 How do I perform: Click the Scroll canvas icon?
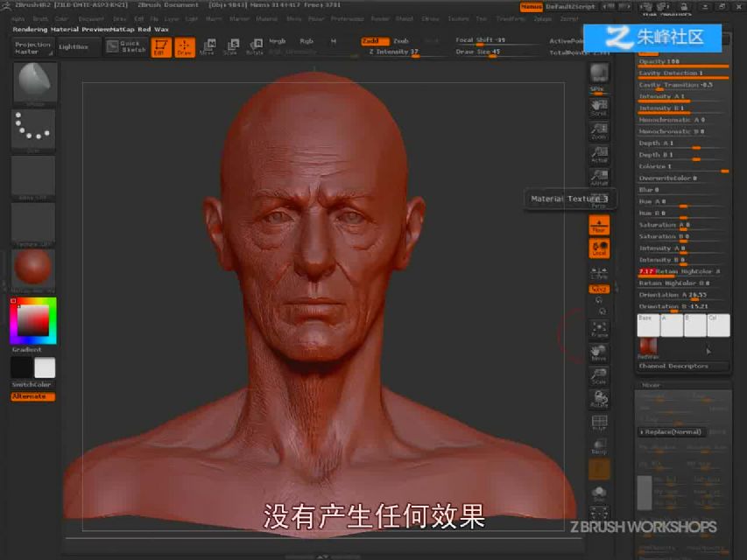click(599, 108)
